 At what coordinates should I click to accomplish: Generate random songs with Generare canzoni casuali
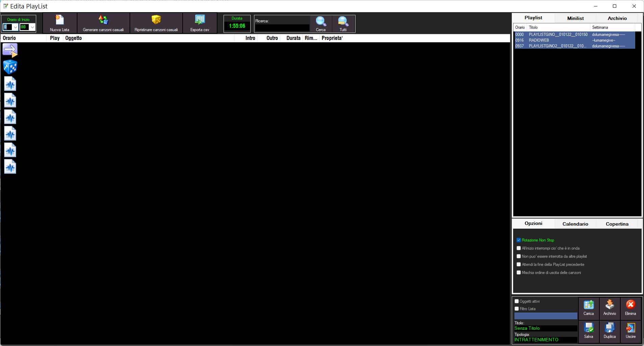[x=103, y=23]
